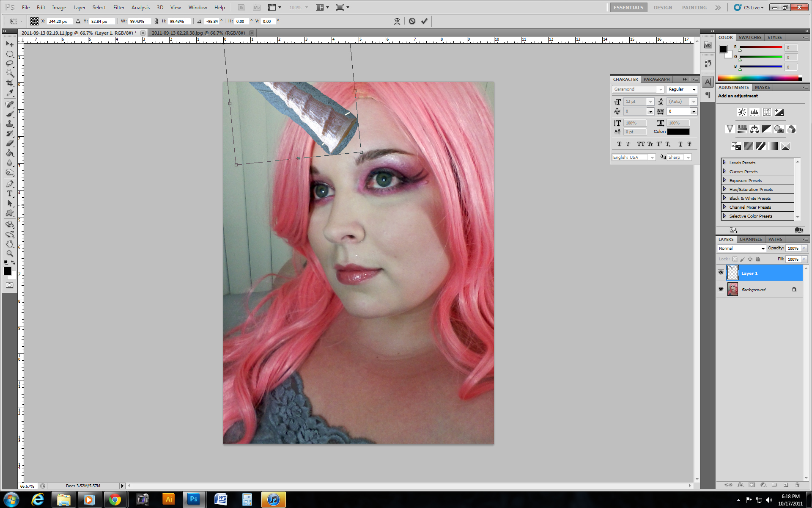Switch to Painting workspace
Image resolution: width=812 pixels, height=508 pixels.
pos(694,8)
